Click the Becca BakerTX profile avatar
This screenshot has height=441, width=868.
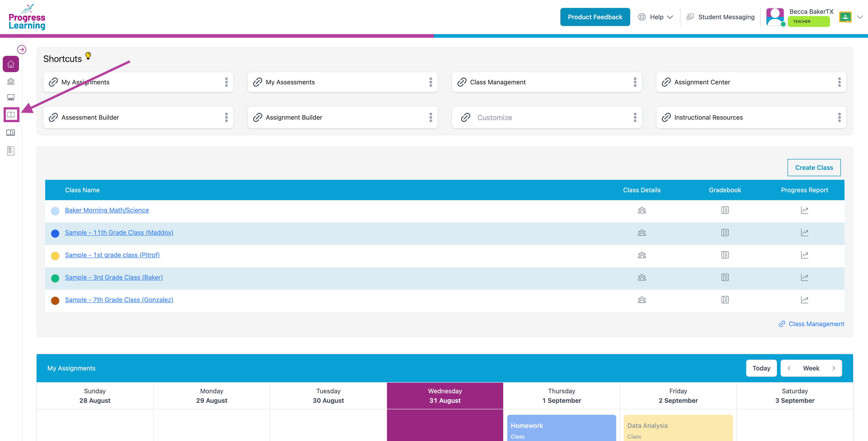(775, 17)
